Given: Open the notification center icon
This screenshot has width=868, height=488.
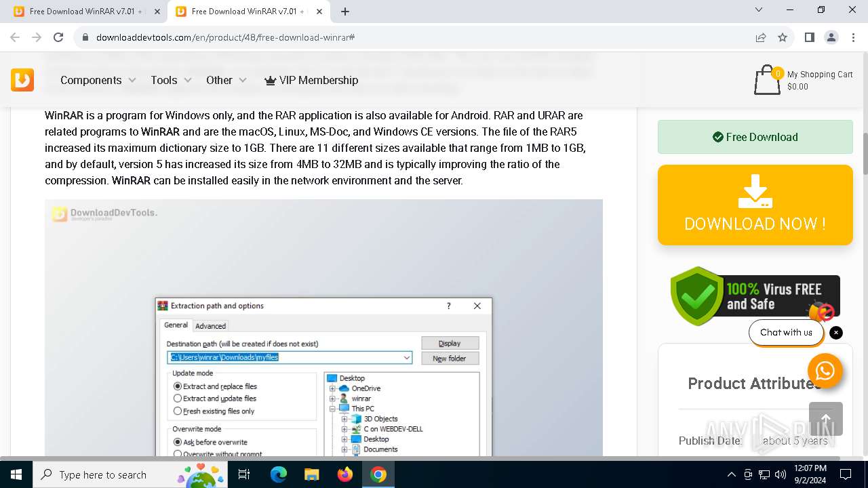Looking at the screenshot, I should [x=846, y=474].
